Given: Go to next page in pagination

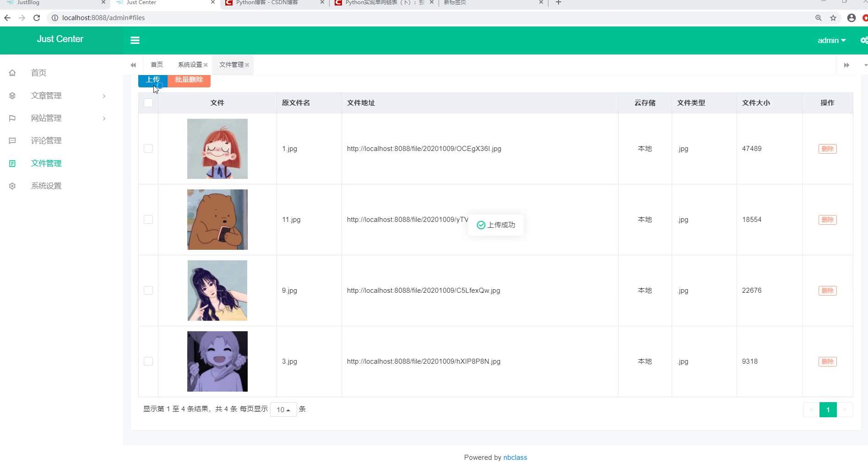Looking at the screenshot, I should [845, 409].
